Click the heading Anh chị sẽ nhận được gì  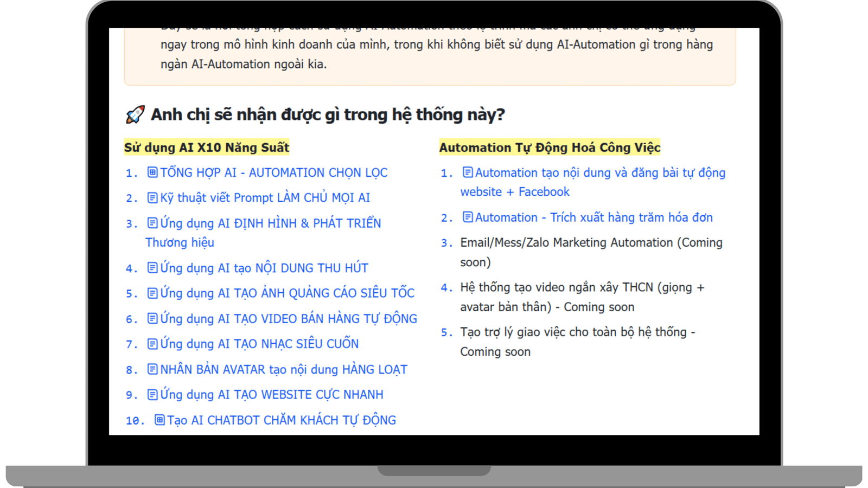point(328,114)
